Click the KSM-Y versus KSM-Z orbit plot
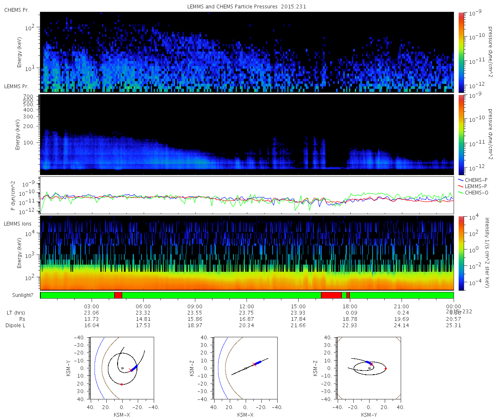The image size is (504, 420). [x=370, y=367]
